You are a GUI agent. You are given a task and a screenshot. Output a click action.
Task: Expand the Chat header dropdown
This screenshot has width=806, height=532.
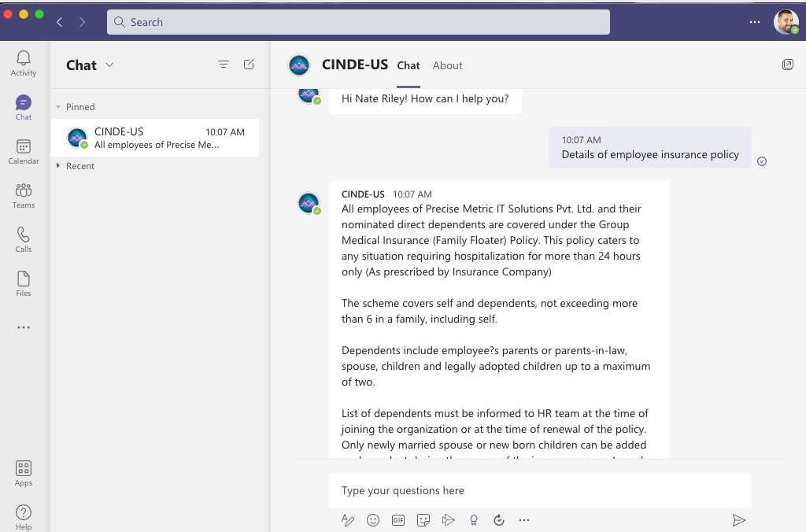click(109, 65)
